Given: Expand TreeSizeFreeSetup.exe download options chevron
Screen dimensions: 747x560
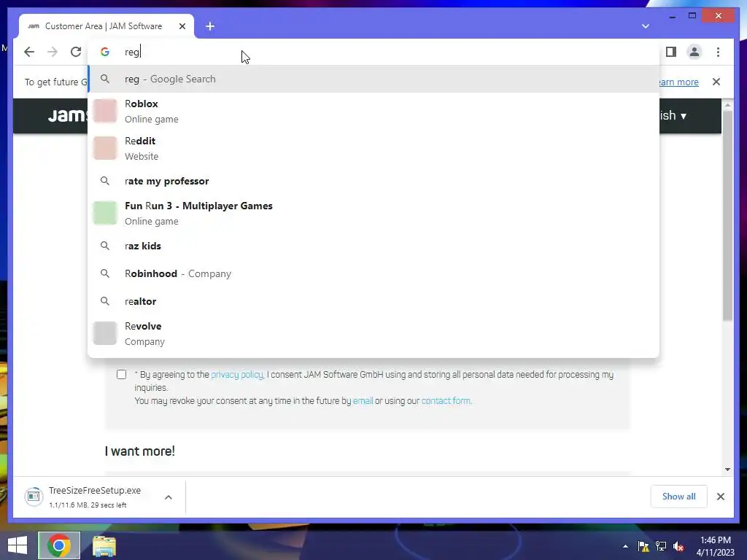Looking at the screenshot, I should pyautogui.click(x=169, y=497).
